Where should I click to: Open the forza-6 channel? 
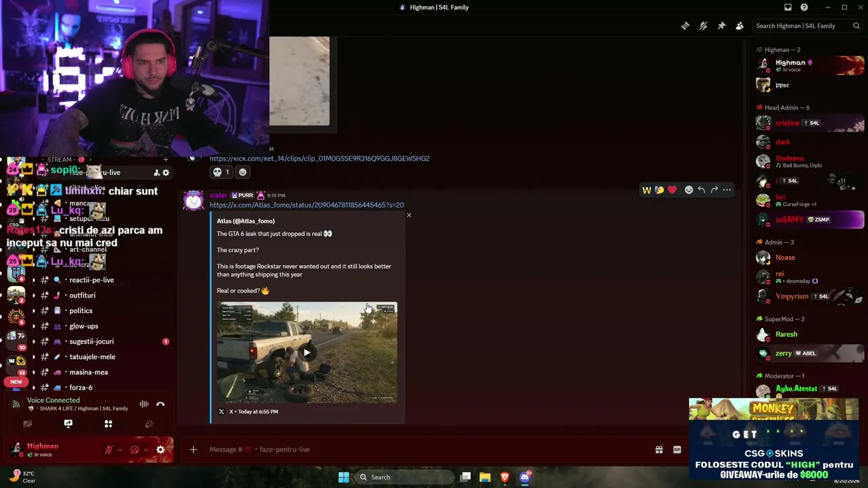coord(81,388)
